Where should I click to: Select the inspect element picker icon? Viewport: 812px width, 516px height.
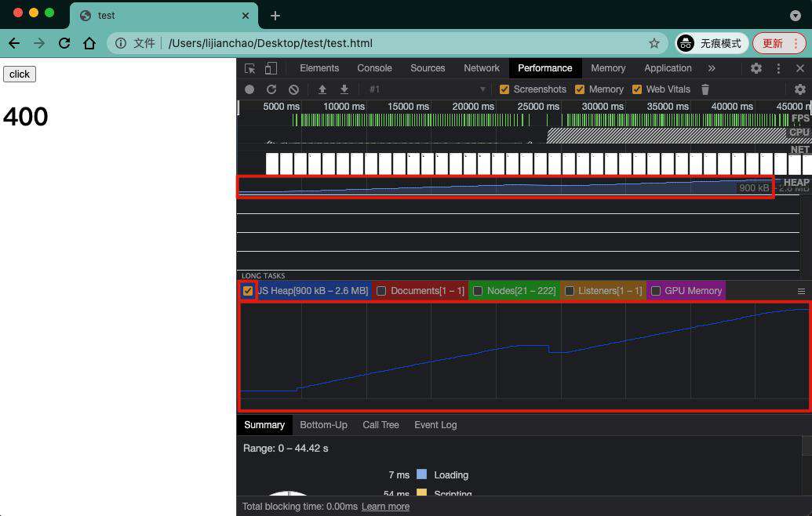click(x=249, y=68)
